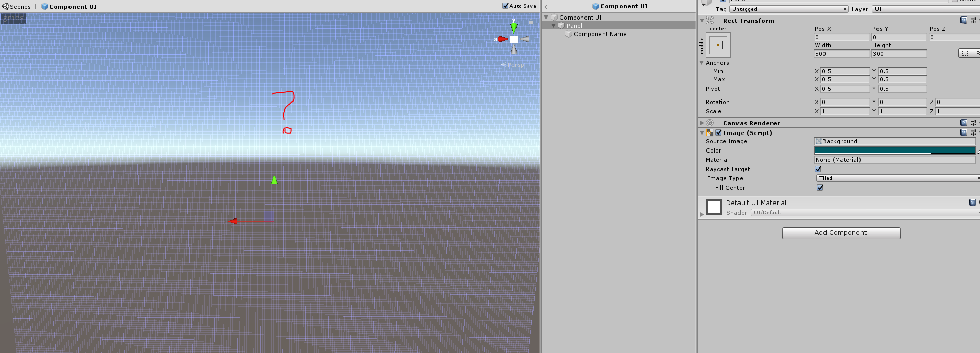Click the green Y move-handle arrow in scene
980x353 pixels.
point(274,180)
